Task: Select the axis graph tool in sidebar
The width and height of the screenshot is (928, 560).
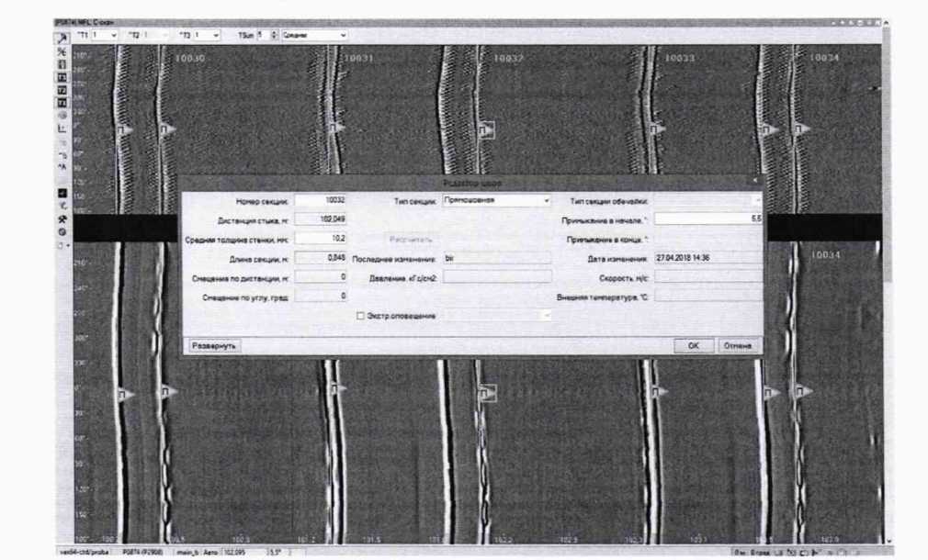Action: (62, 129)
